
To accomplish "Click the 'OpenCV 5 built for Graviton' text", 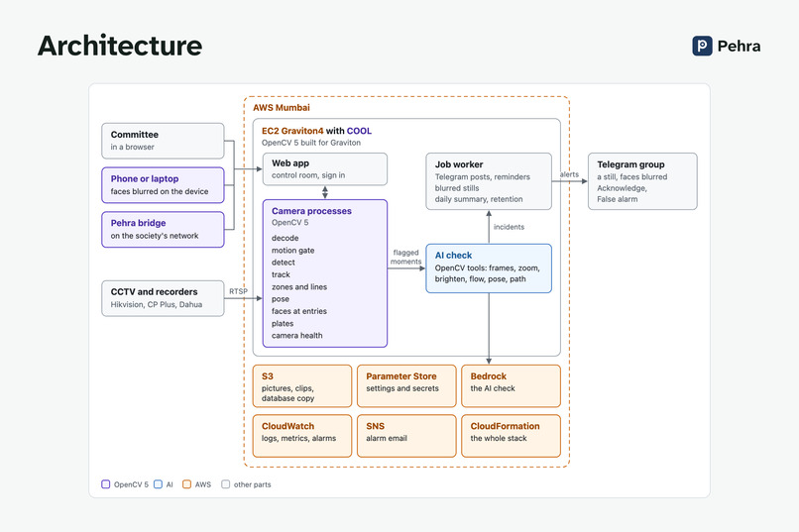I will pos(311,143).
